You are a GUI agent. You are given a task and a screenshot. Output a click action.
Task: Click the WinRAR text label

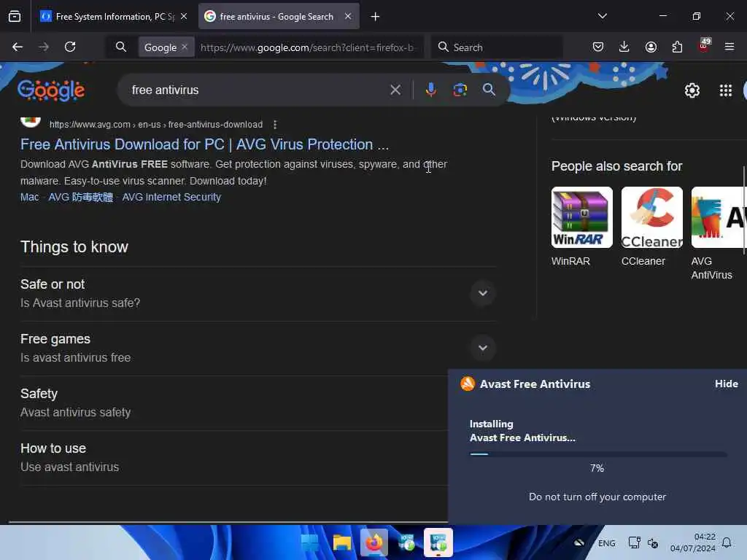click(570, 262)
